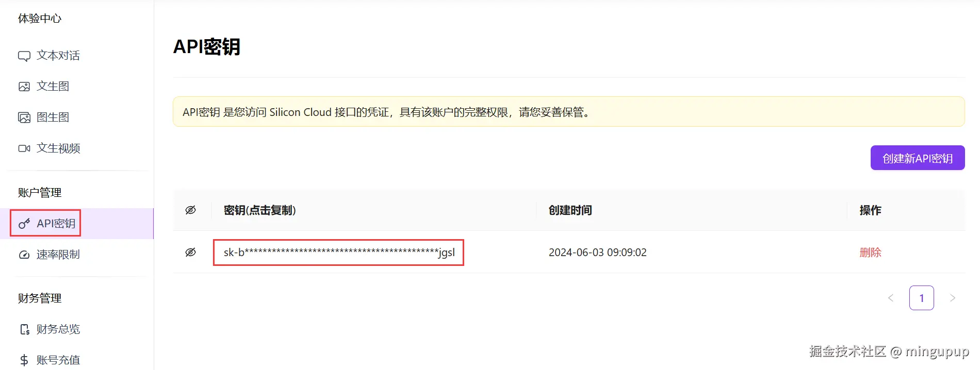Click the document icon beside 财务总览
This screenshot has width=980, height=370.
coord(24,329)
